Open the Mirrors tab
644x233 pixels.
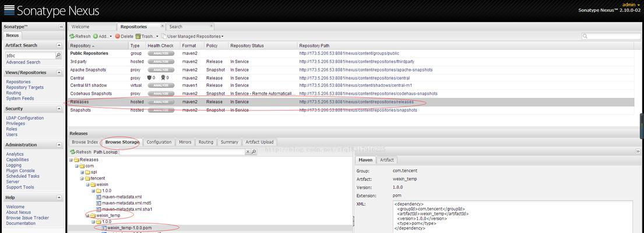(x=185, y=142)
